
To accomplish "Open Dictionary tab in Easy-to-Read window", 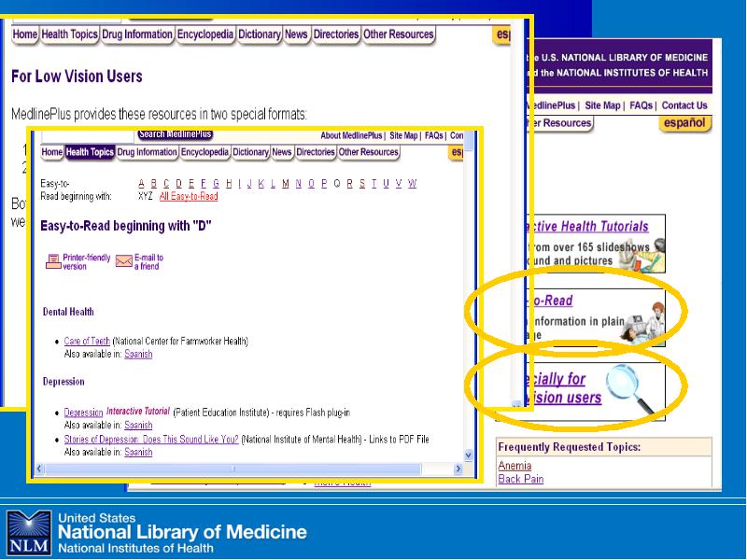I will (250, 152).
